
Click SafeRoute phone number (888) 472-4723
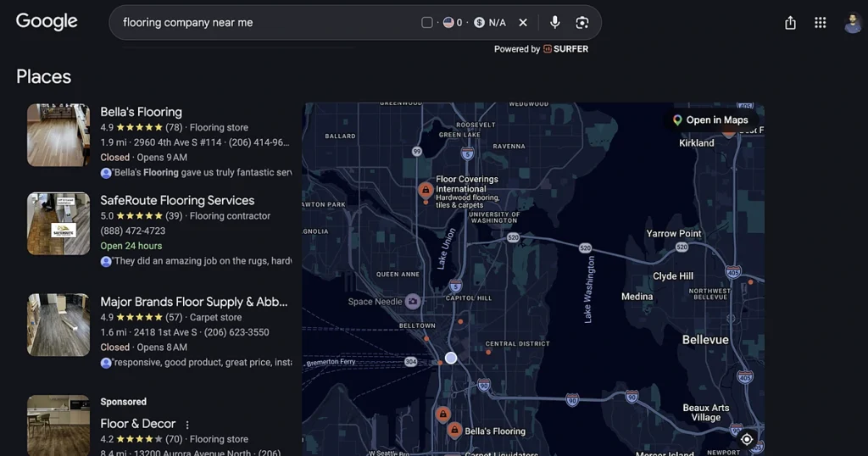click(133, 231)
